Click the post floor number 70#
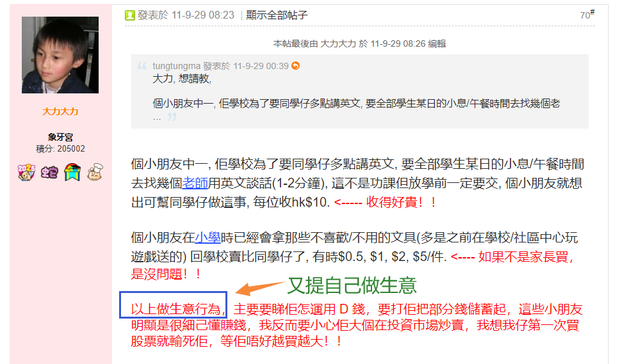This screenshot has height=364, width=618. pos(587,15)
